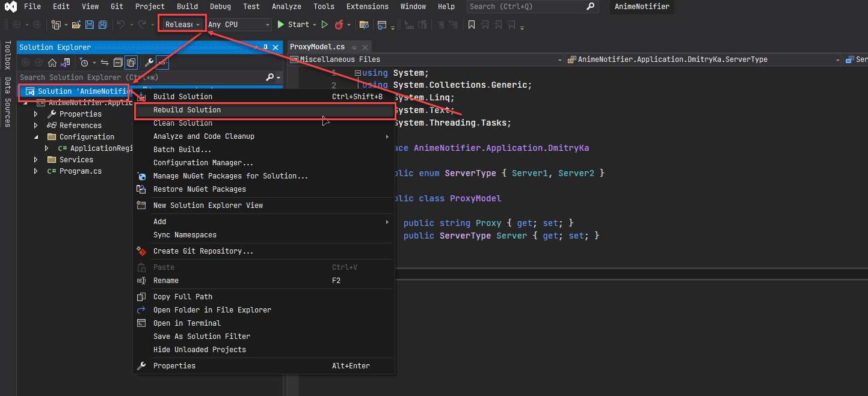Toggle auto-hide pin on Solution Explorer
The width and height of the screenshot is (868, 396).
(x=265, y=47)
